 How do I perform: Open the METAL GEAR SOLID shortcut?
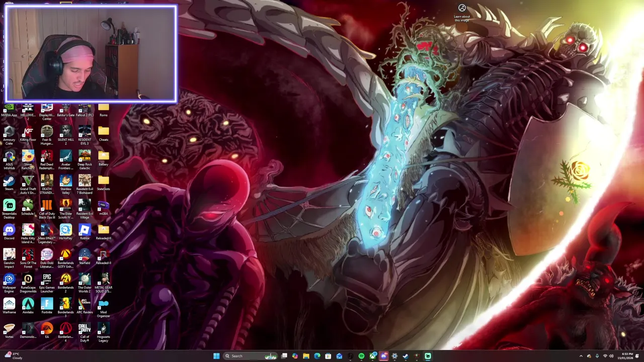coord(103,284)
